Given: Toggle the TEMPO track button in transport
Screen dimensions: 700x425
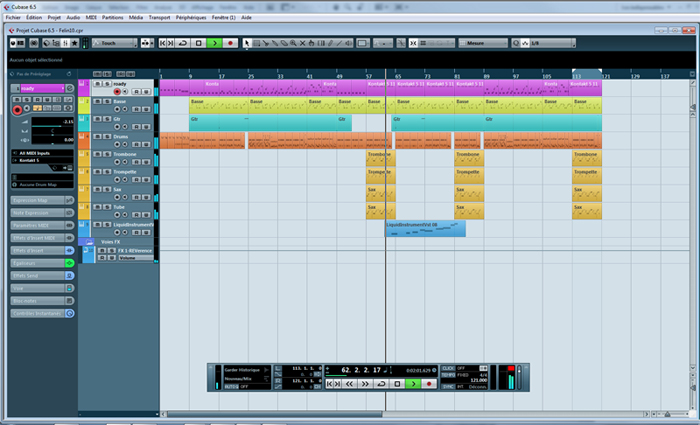Looking at the screenshot, I should point(448,375).
